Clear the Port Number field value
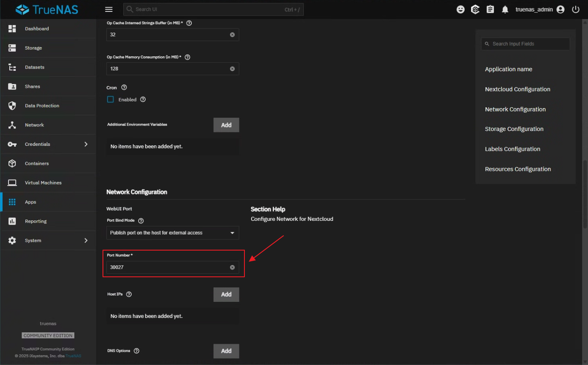588x365 pixels. tap(232, 267)
